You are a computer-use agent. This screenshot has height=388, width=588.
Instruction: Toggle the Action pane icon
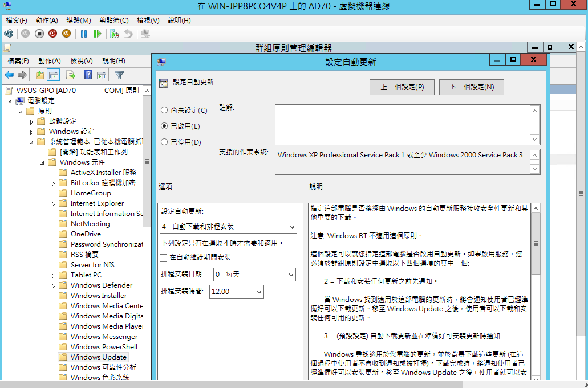[102, 75]
